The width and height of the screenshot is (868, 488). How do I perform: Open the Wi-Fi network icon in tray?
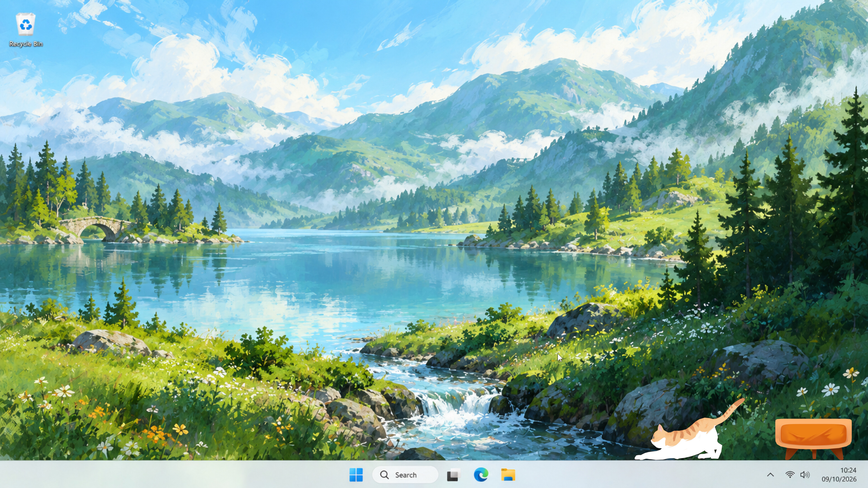point(790,475)
